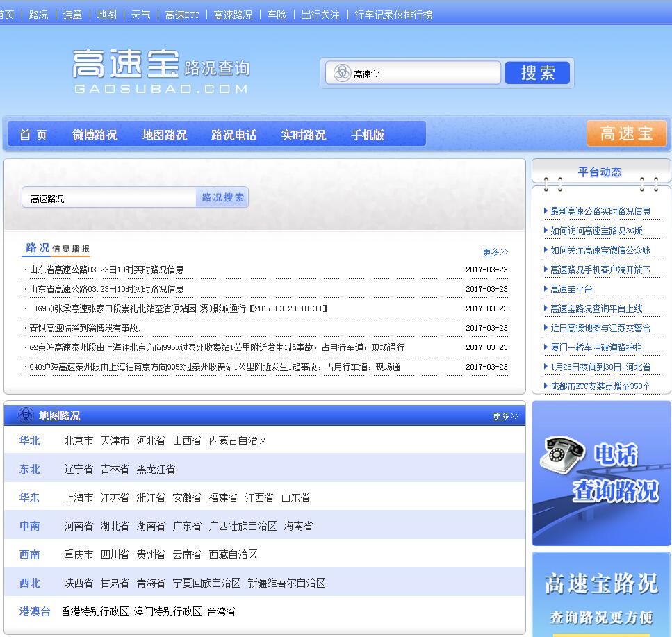This screenshot has height=637, width=672.
Task: Type in the 高速路况 search field
Action: (x=109, y=199)
